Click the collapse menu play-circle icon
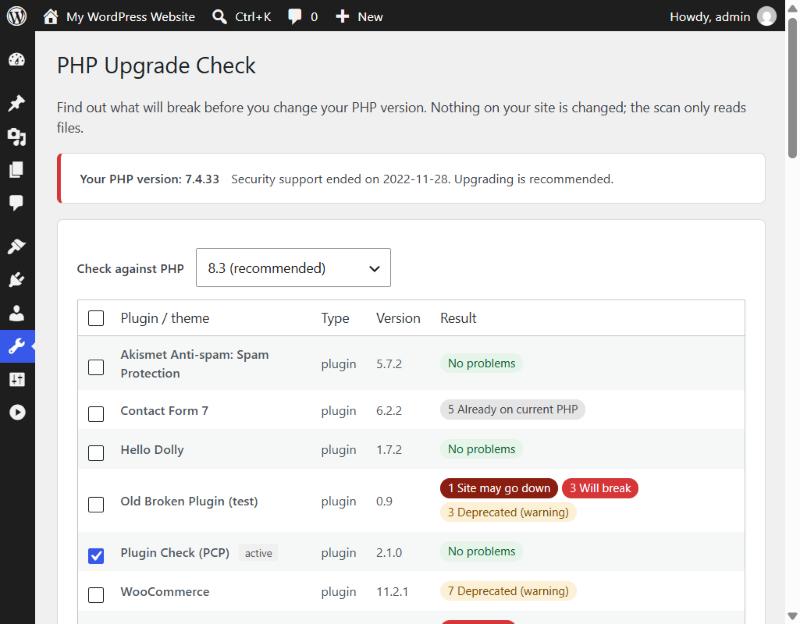This screenshot has width=800, height=624. pos(17,412)
